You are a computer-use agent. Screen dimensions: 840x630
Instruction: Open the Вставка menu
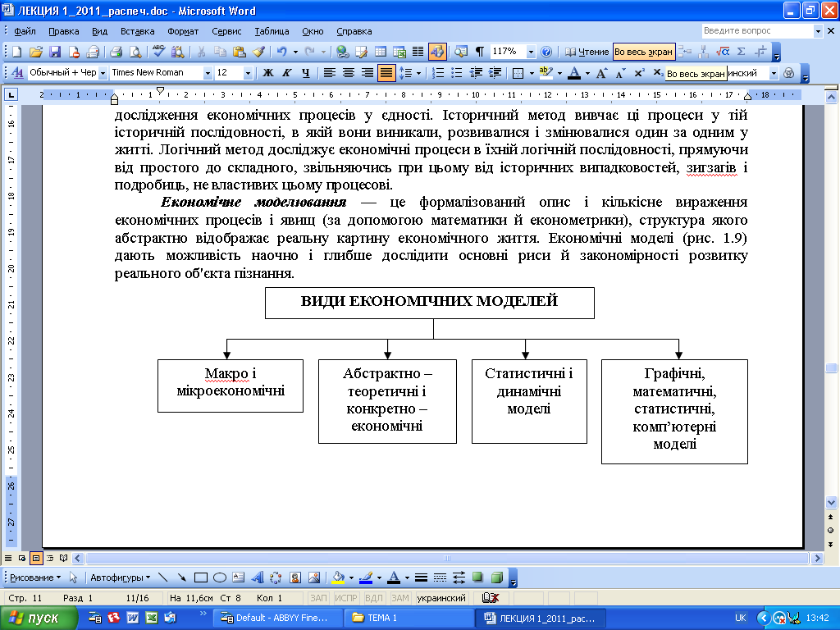pos(137,31)
